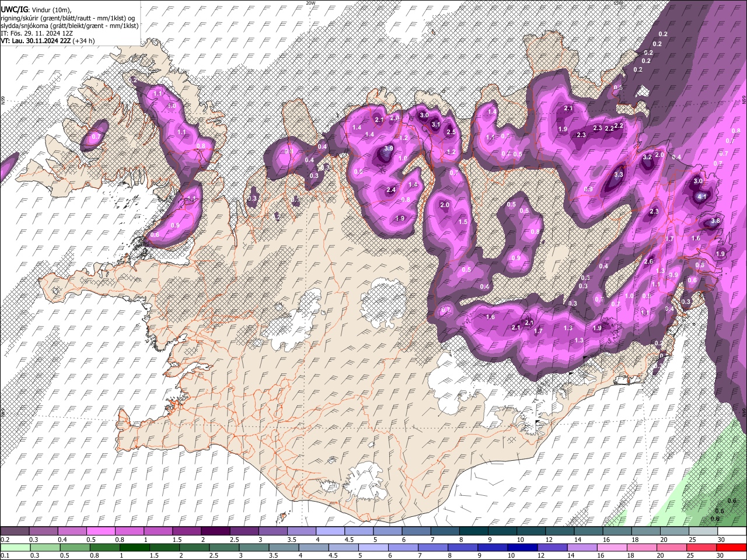Click the 2.4 precipitation value on the map
This screenshot has height=560, width=747.
[x=391, y=190]
